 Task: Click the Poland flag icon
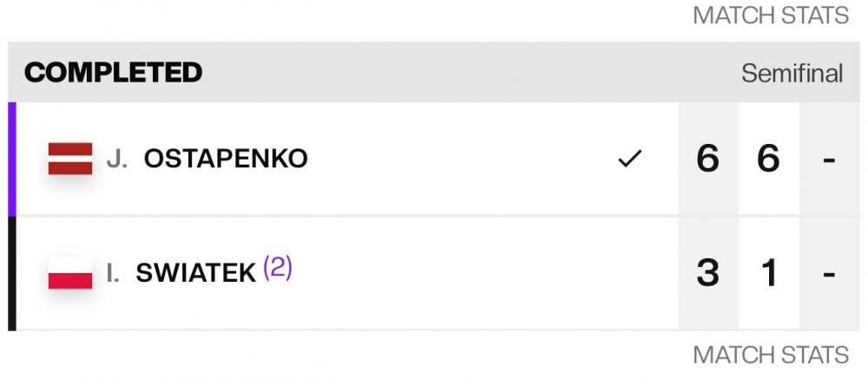(x=69, y=273)
